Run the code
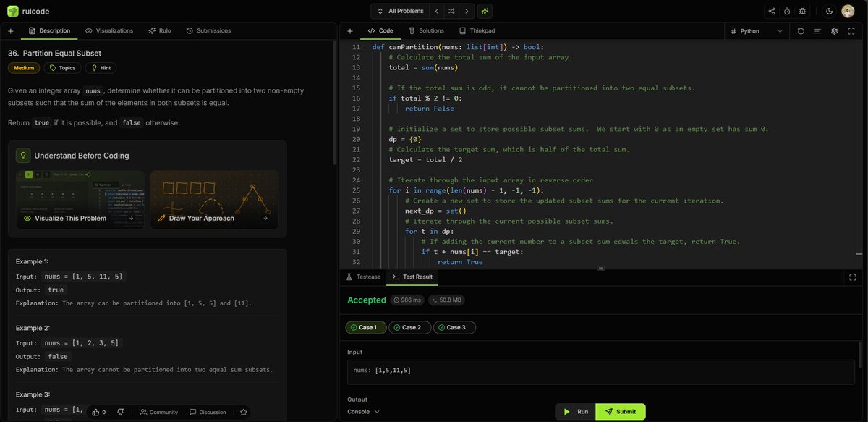The height and width of the screenshot is (422, 868). [575, 411]
